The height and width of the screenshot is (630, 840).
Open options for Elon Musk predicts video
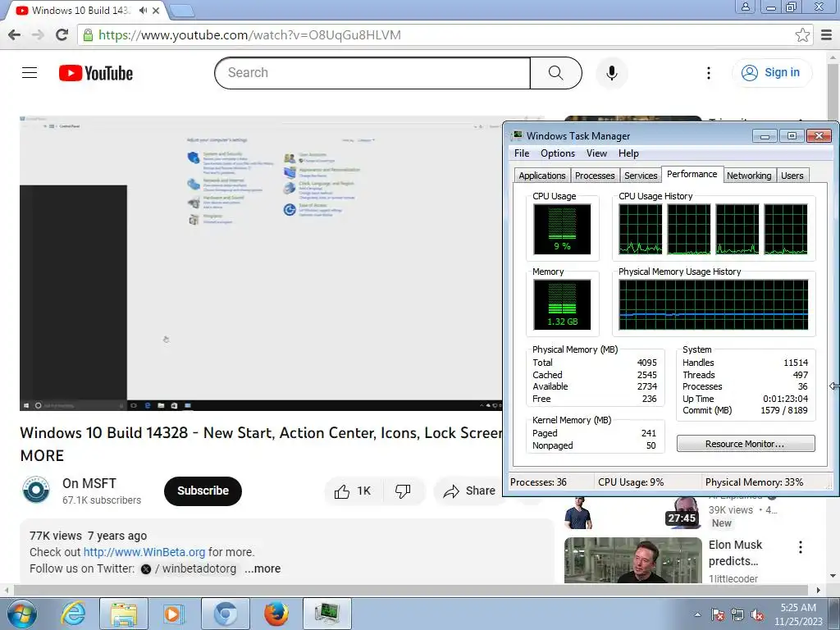tap(801, 547)
